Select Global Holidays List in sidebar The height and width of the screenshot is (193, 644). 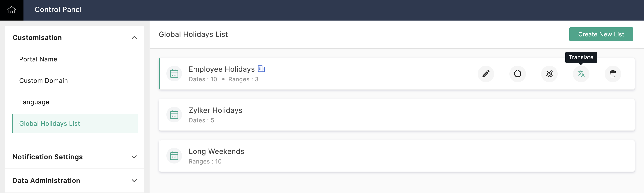coord(50,124)
